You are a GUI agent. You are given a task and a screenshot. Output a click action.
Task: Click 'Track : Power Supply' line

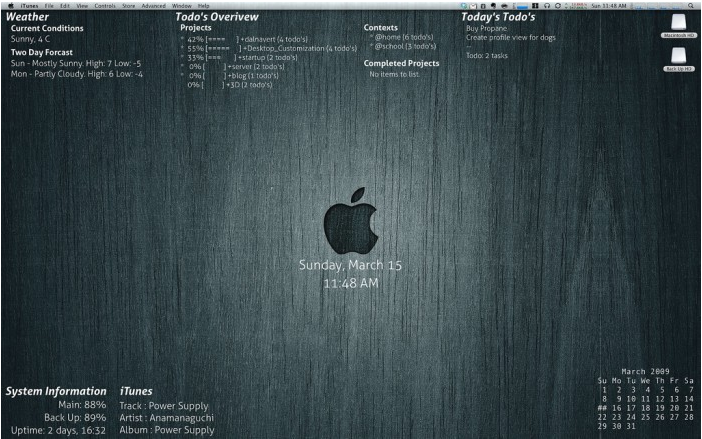tap(164, 406)
